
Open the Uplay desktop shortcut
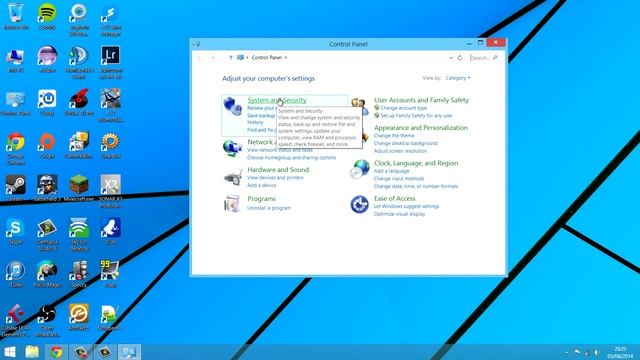point(47,102)
